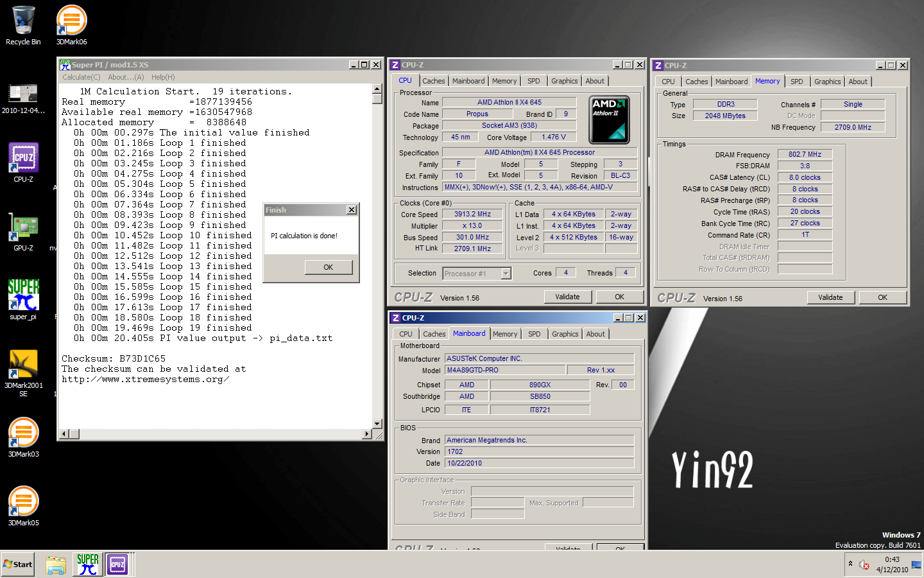This screenshot has height=578, width=924.
Task: Open Processor #1 selection dropdown
Action: pos(506,274)
